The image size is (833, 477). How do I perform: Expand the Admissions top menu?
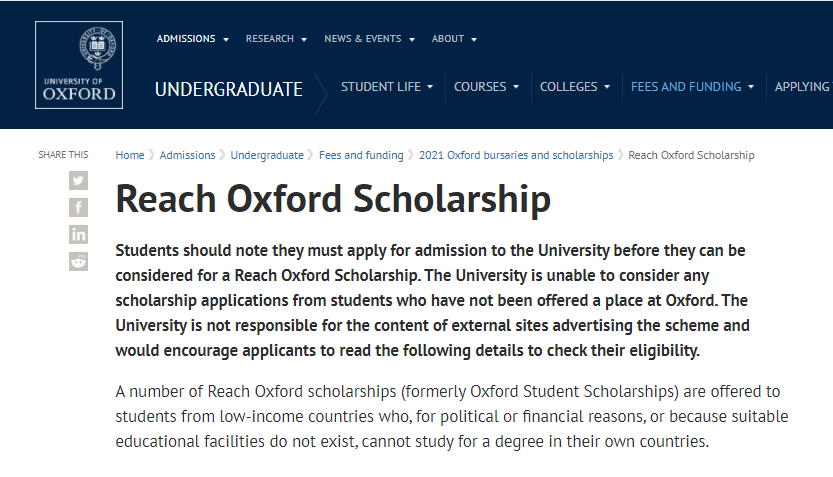pos(192,39)
